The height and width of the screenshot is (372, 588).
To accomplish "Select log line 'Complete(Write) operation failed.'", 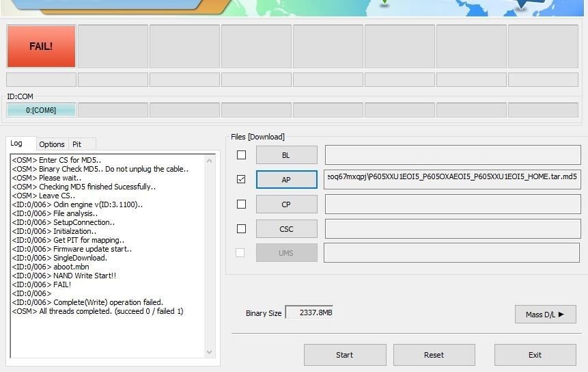I will [87, 302].
